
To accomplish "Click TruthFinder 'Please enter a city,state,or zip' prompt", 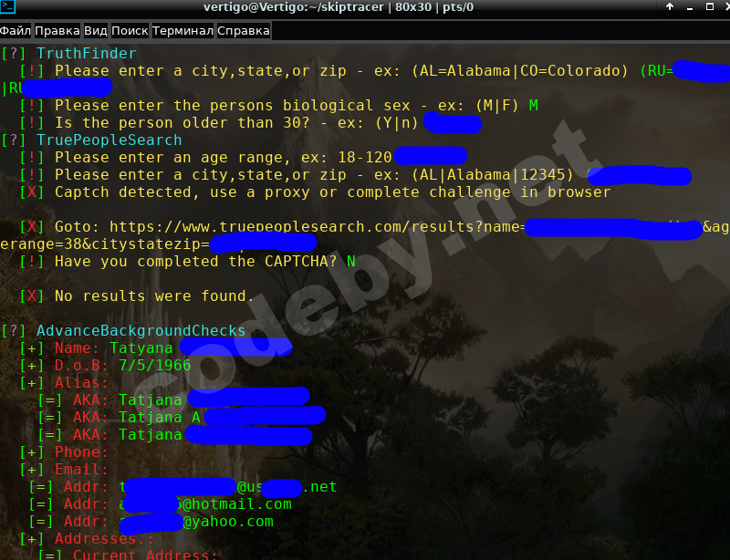I will click(x=374, y=71).
